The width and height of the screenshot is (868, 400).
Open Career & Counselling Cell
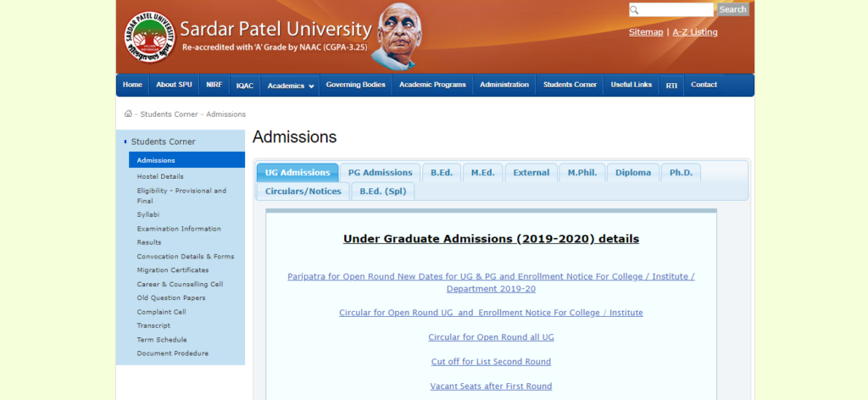coord(180,284)
